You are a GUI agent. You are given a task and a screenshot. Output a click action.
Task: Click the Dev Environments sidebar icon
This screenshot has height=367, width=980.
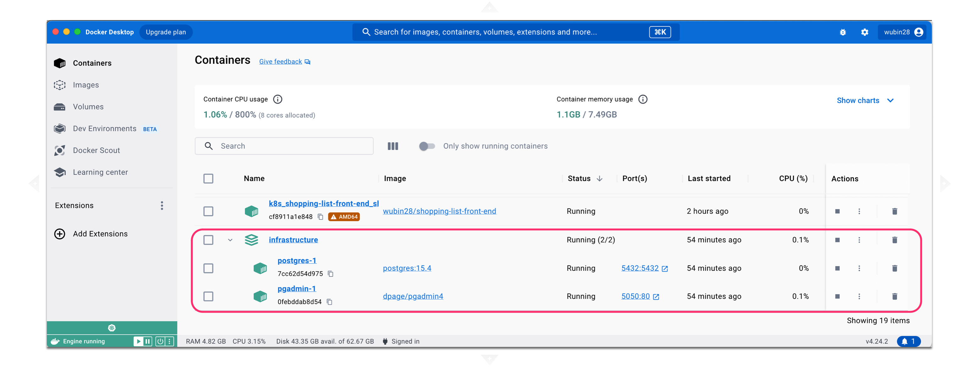coord(60,129)
